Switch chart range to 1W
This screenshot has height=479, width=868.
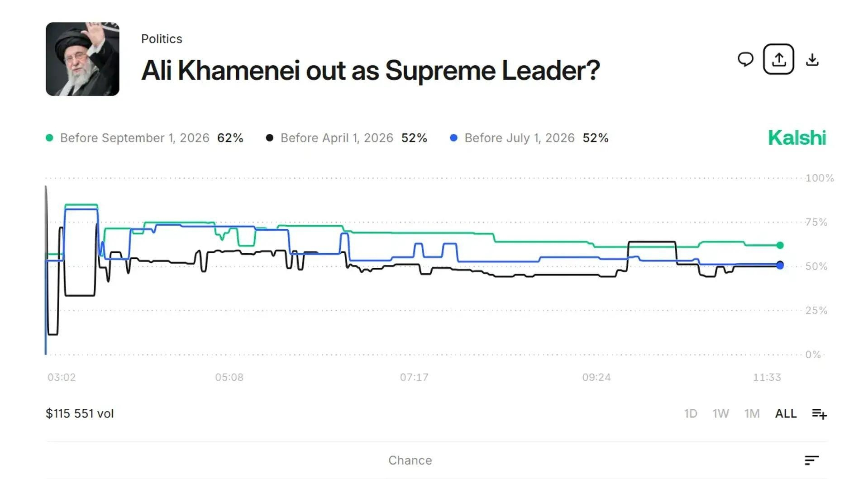click(x=721, y=413)
